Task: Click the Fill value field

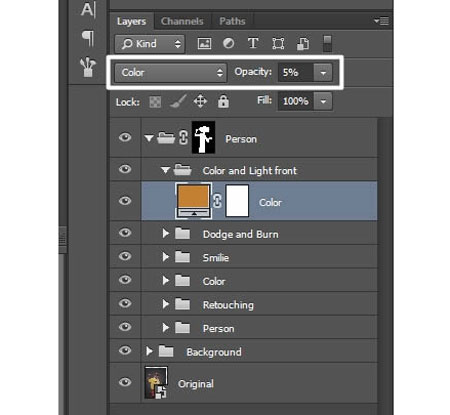Action: point(295,101)
